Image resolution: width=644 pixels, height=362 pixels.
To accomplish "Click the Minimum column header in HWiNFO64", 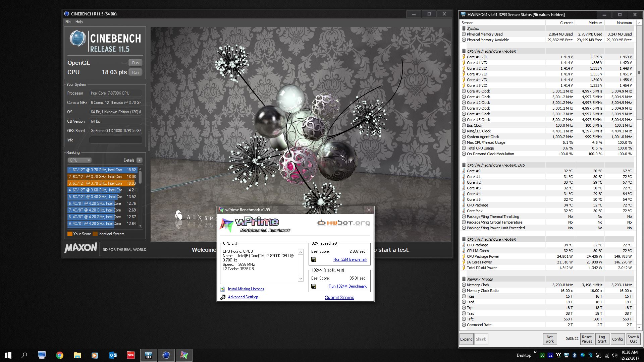I will 590,23.
